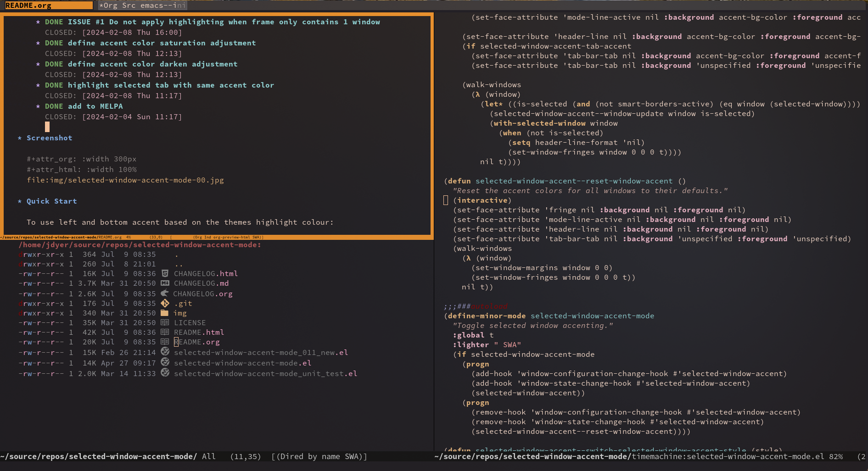Open the img folder icon in dired
This screenshot has height=471, width=868.
[x=165, y=313]
